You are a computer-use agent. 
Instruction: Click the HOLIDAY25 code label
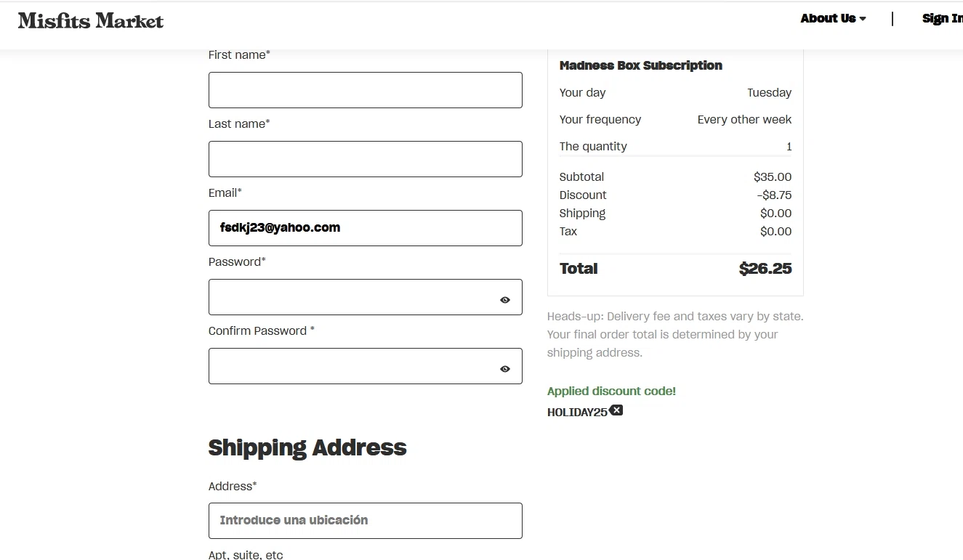pos(577,413)
